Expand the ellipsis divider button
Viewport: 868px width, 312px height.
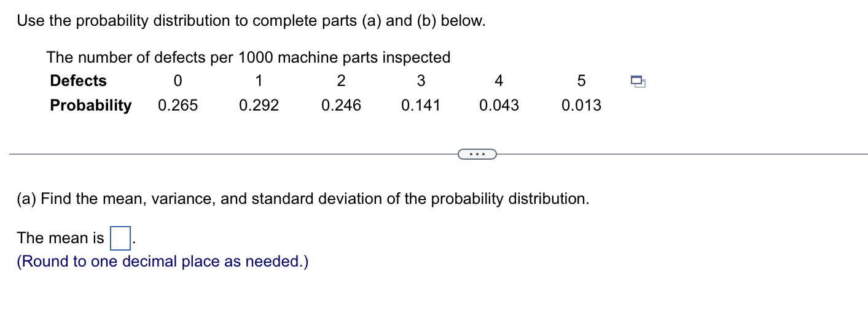click(477, 154)
